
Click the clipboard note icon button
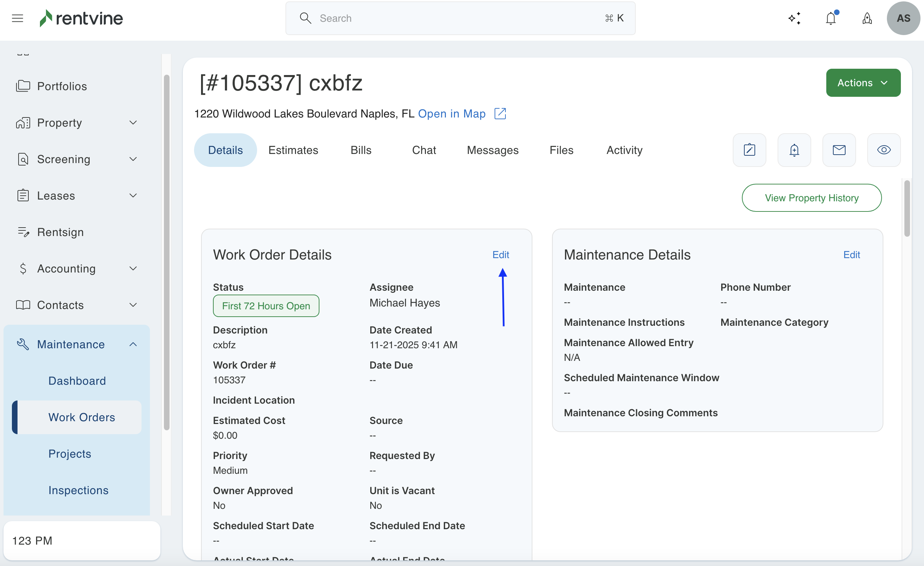pyautogui.click(x=749, y=150)
